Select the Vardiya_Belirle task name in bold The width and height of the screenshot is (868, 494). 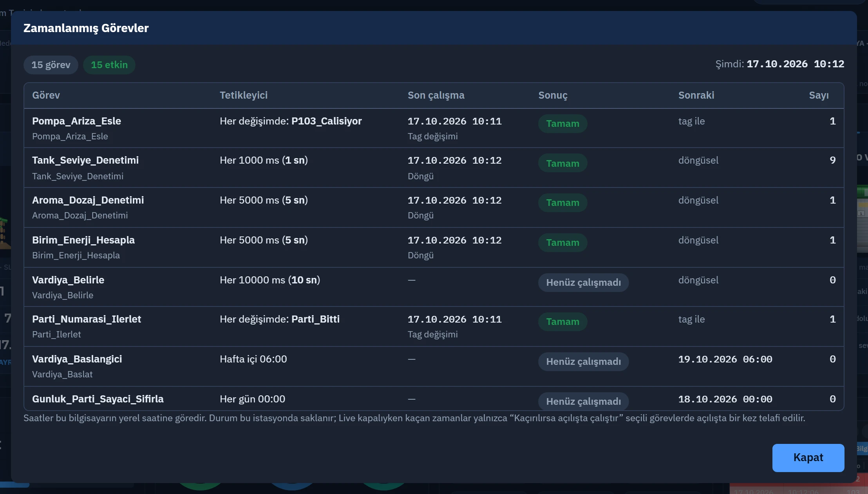pyautogui.click(x=68, y=280)
